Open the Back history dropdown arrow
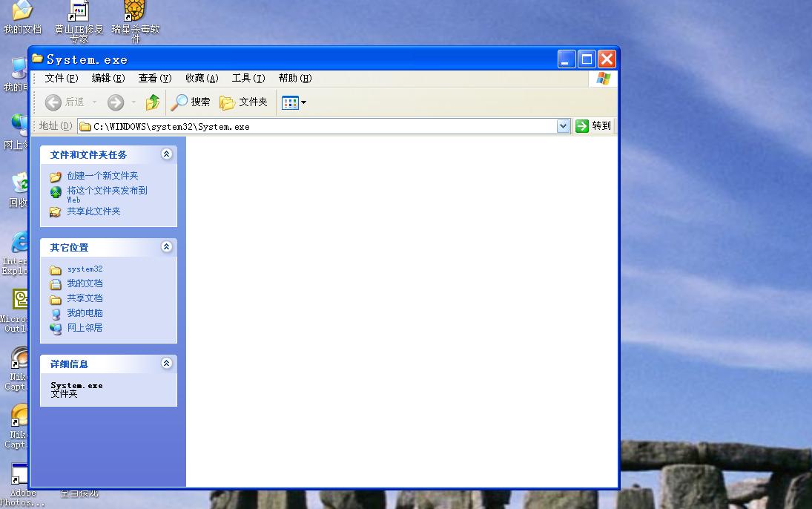This screenshot has width=812, height=509. 94,102
